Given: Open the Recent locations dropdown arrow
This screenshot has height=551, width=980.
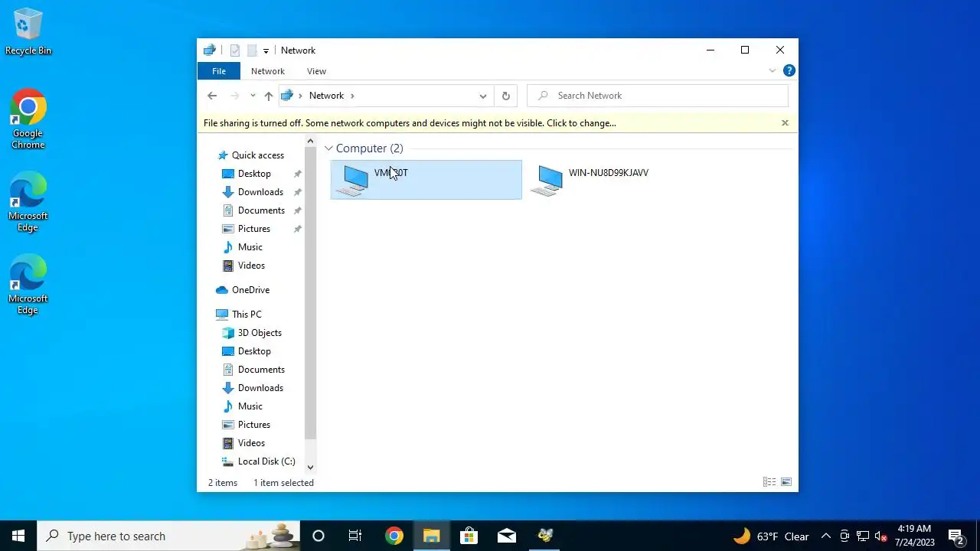Looking at the screenshot, I should [x=253, y=96].
